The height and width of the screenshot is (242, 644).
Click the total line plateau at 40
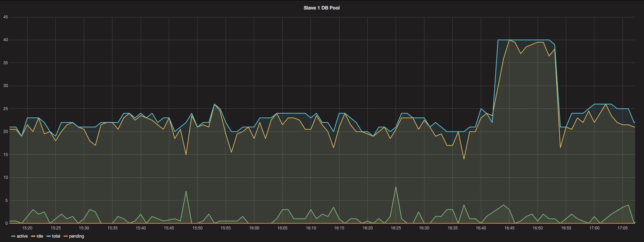coord(523,40)
